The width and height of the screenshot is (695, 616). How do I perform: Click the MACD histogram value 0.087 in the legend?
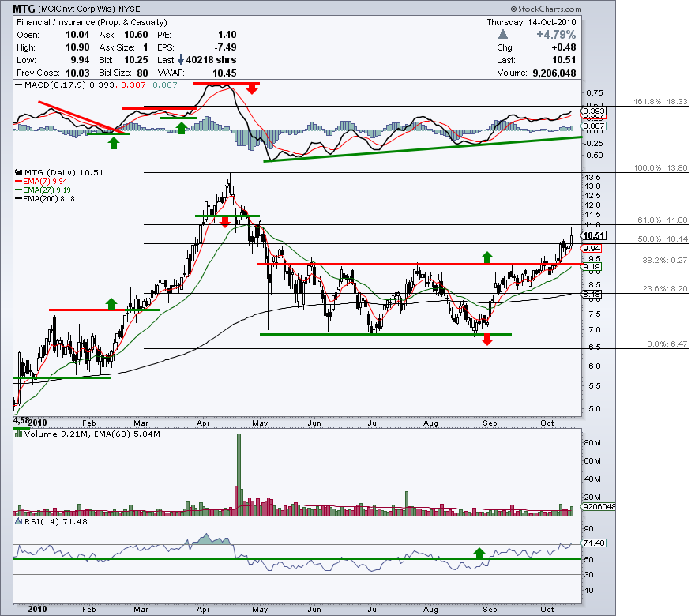point(165,85)
